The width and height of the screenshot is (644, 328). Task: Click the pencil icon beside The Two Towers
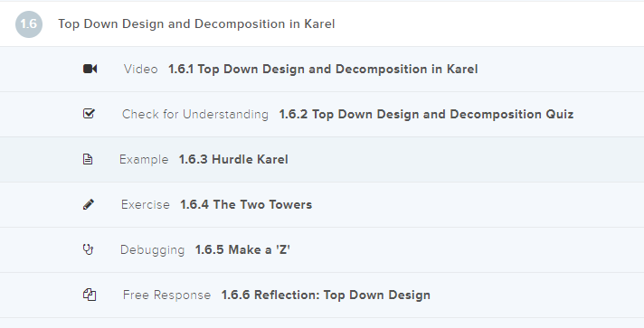click(89, 204)
